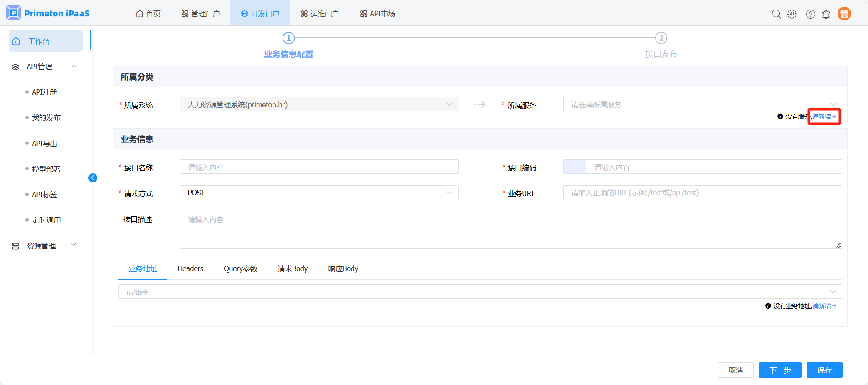
Task: Switch to the 请求Body tab
Action: [x=293, y=269]
